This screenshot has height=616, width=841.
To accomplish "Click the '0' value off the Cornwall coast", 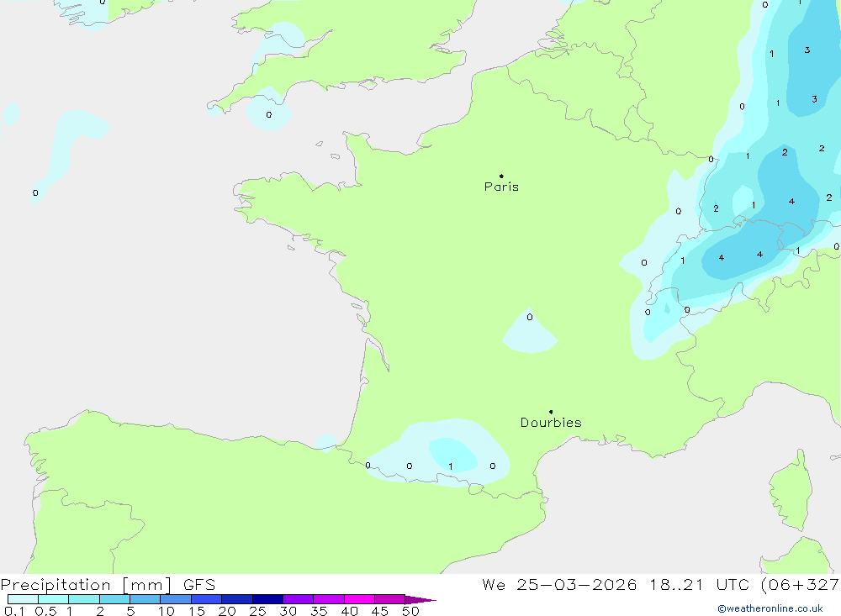I will [x=269, y=115].
